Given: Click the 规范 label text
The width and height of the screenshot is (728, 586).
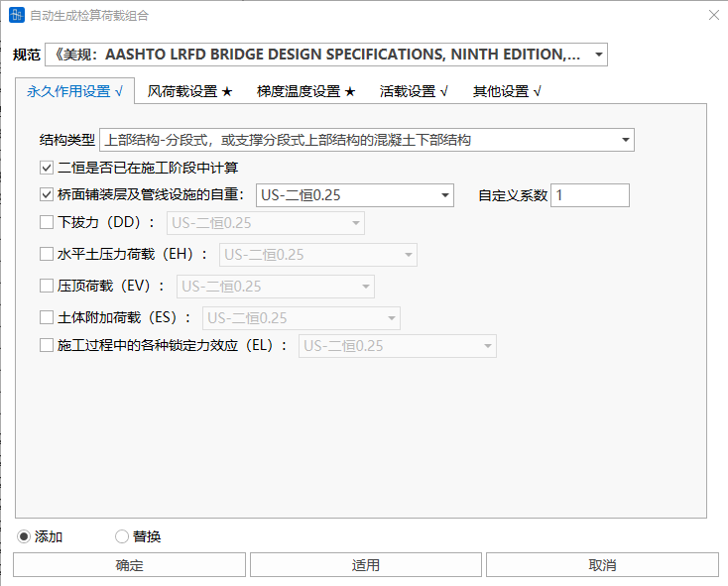Looking at the screenshot, I should coord(27,55).
